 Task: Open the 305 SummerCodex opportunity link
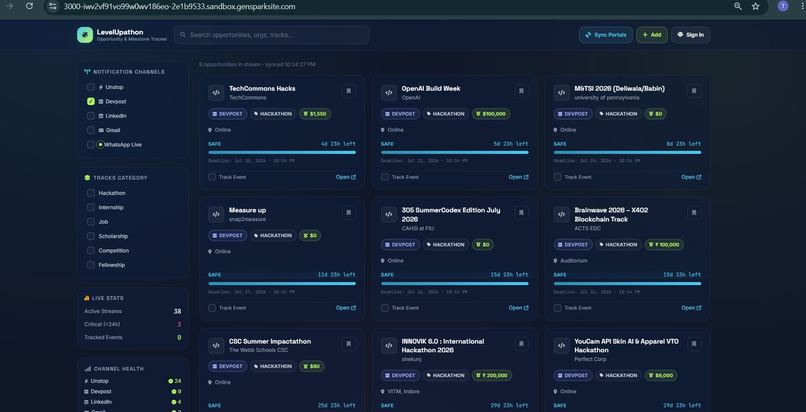[518, 308]
